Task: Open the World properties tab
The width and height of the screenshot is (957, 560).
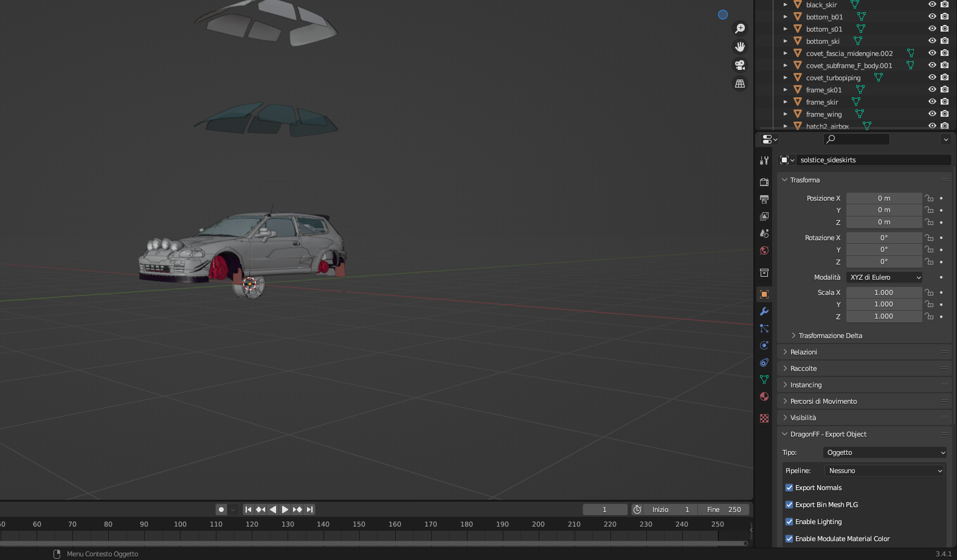Action: 764,251
